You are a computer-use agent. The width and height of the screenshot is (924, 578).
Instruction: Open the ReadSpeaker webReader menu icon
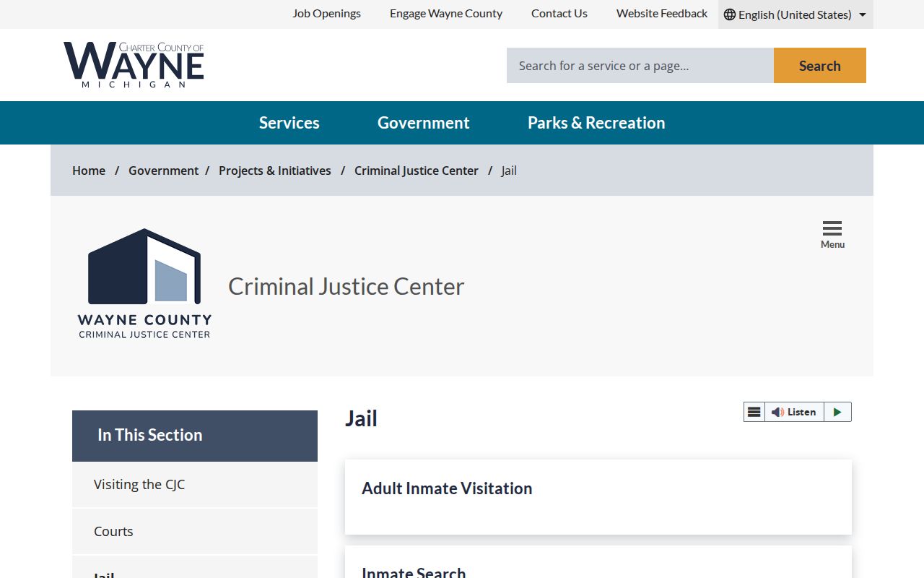[754, 412]
